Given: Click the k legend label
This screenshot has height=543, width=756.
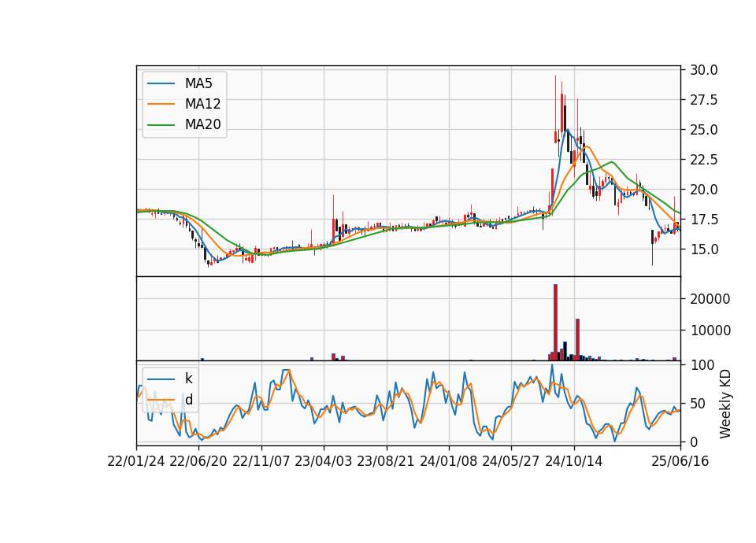Looking at the screenshot, I should (188, 379).
